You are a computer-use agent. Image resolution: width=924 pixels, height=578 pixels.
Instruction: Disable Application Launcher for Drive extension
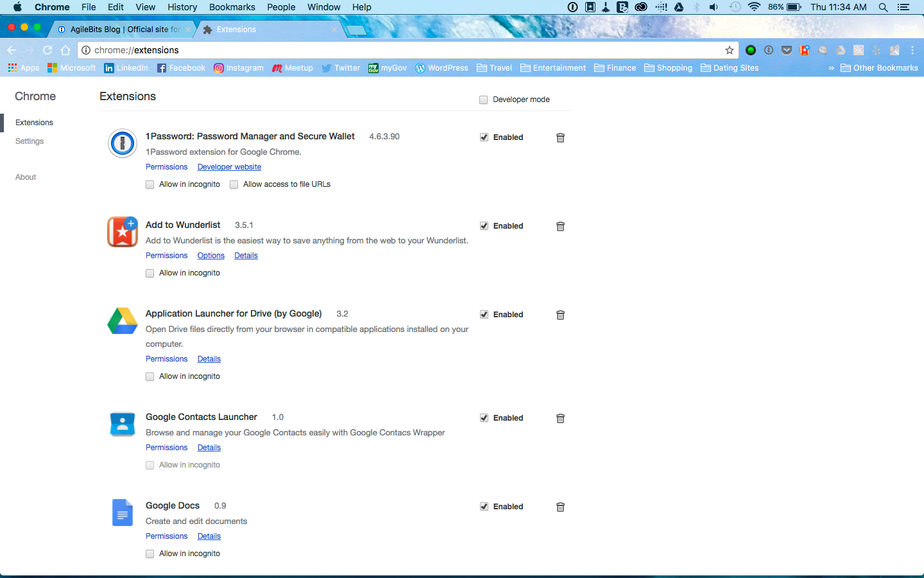(x=484, y=314)
